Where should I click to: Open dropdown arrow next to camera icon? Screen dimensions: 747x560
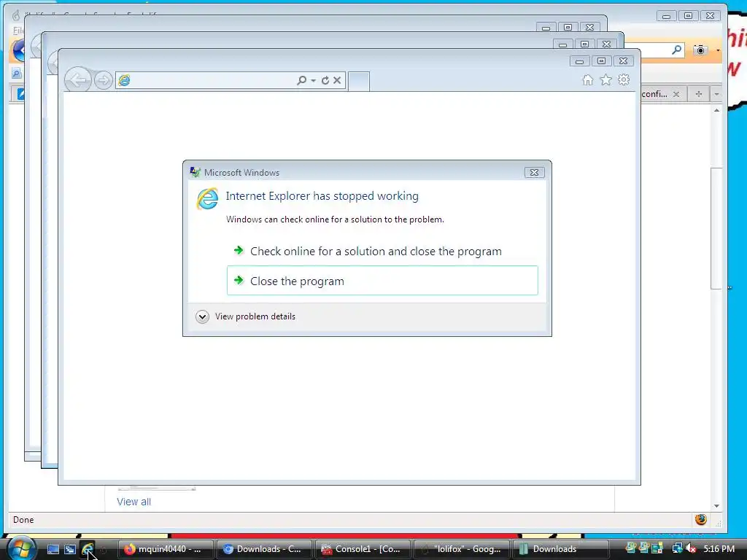(x=718, y=50)
